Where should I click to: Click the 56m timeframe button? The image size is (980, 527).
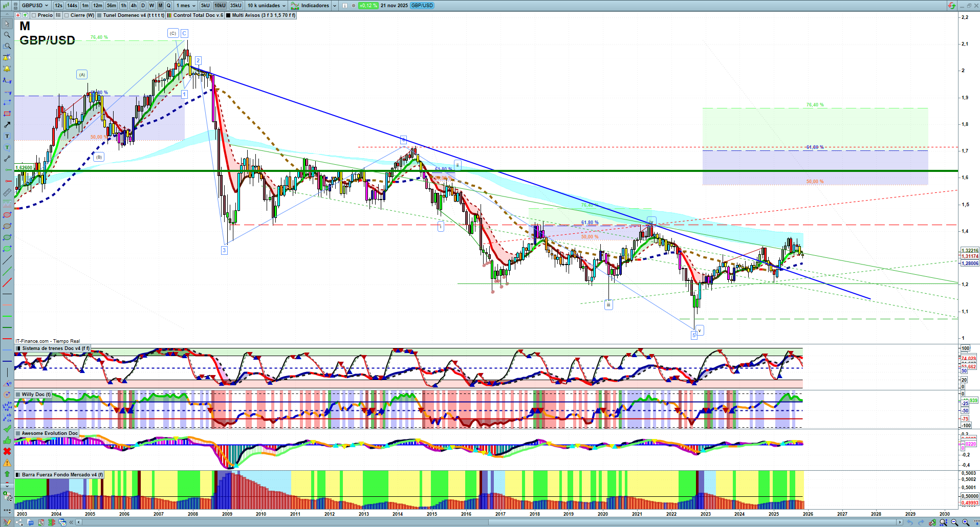(x=112, y=6)
